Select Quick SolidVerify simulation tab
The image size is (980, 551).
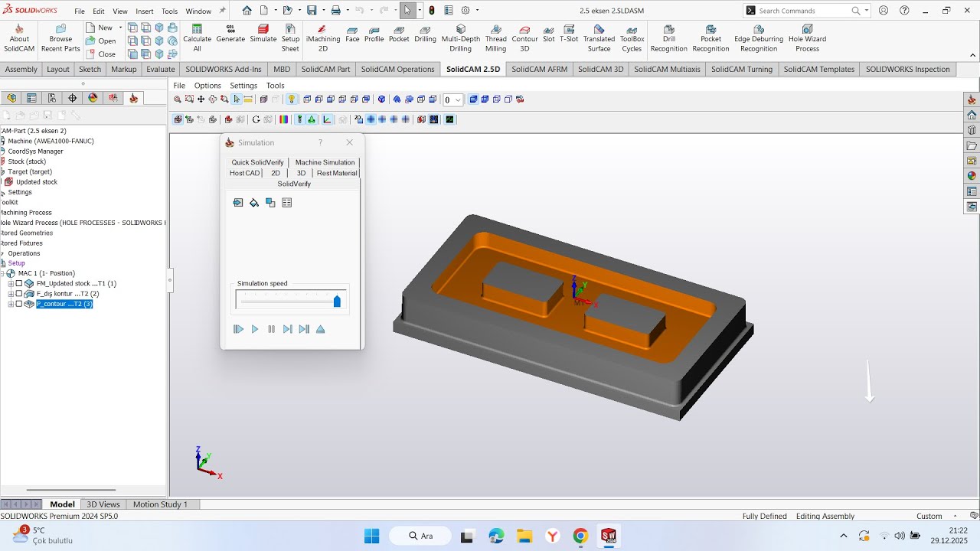click(257, 162)
